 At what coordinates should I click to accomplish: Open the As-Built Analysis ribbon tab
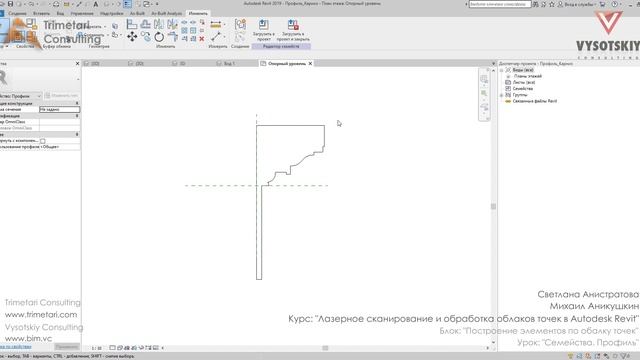(x=167, y=13)
